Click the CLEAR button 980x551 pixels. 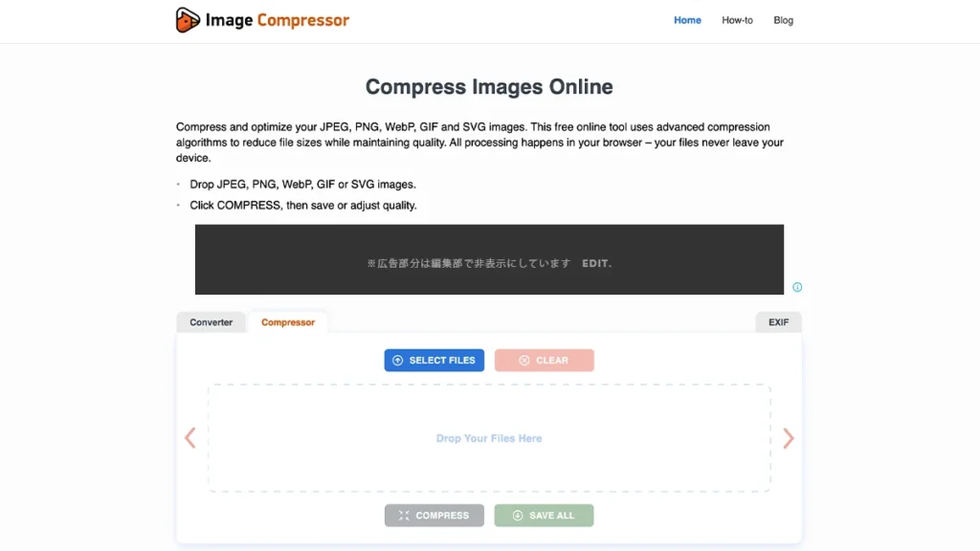click(544, 361)
